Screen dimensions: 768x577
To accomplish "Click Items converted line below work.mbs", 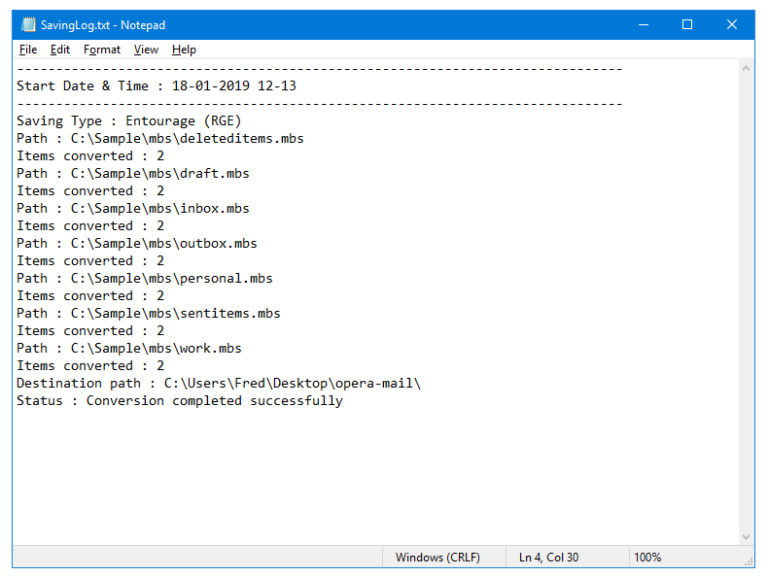I will pyautogui.click(x=90, y=365).
